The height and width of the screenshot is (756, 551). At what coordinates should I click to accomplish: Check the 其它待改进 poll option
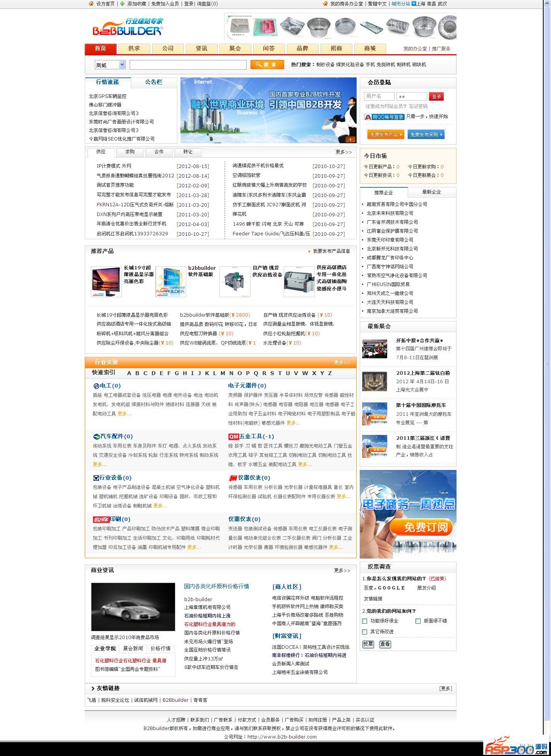click(x=364, y=632)
